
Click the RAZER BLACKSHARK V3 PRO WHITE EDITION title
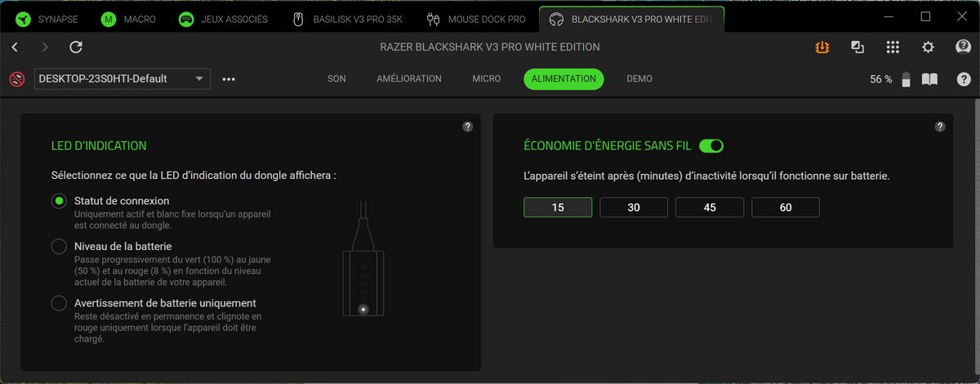[x=490, y=47]
